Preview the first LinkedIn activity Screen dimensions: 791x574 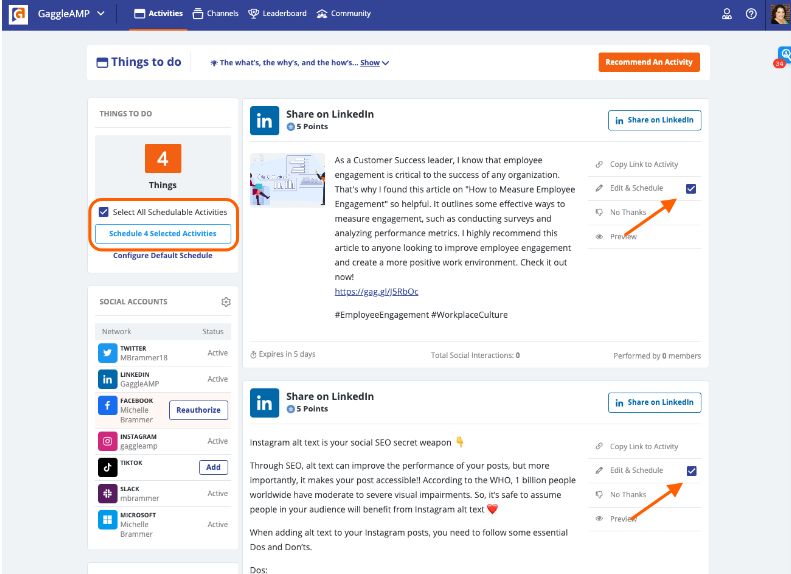click(x=616, y=237)
